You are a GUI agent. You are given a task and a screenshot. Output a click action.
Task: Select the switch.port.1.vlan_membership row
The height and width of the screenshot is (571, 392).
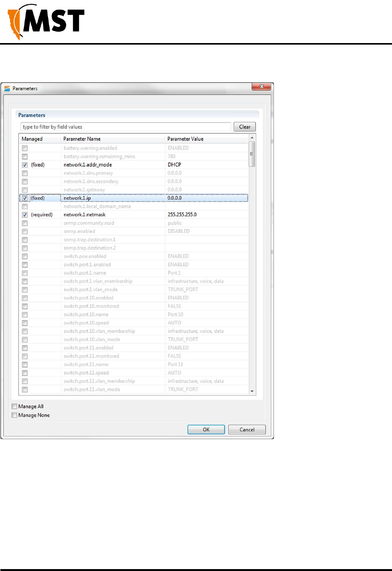(x=133, y=281)
